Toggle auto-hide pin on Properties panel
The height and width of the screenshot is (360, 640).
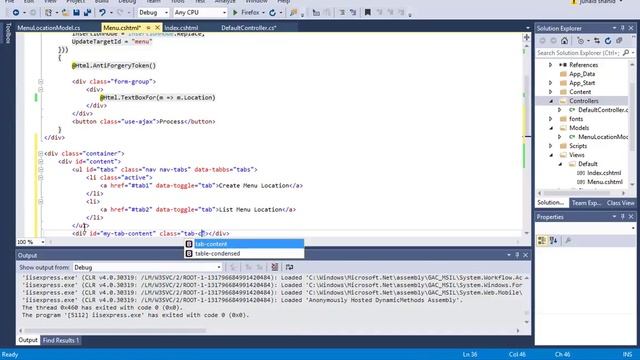pyautogui.click(x=622, y=217)
